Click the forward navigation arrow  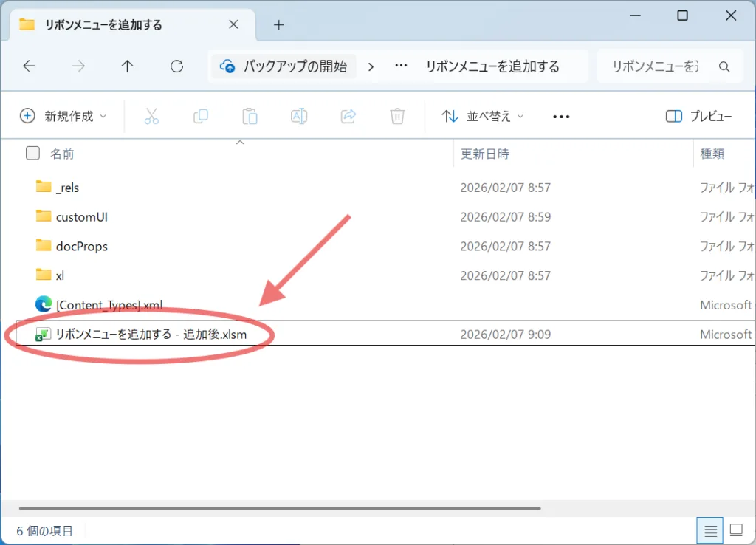point(78,66)
